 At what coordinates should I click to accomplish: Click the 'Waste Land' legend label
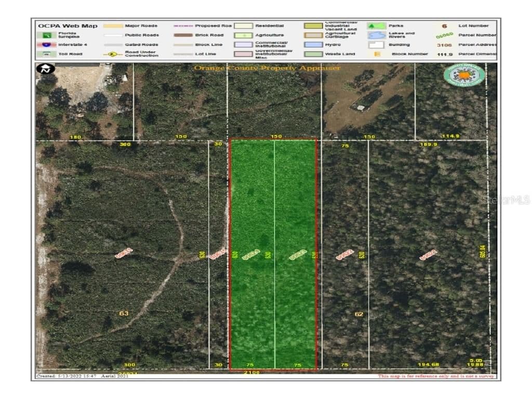(340, 54)
